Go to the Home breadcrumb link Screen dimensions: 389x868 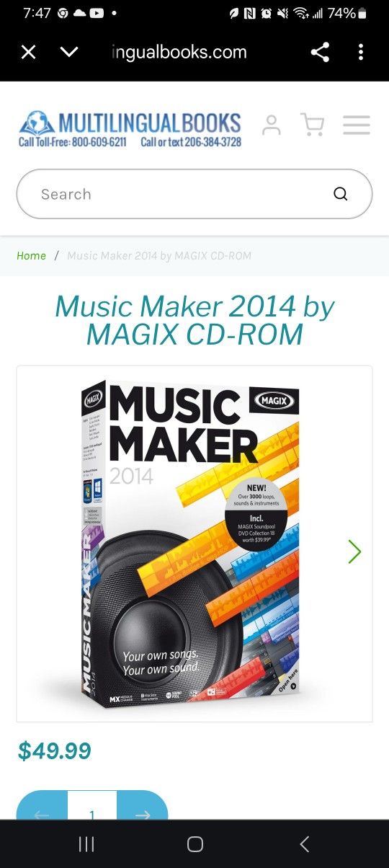pos(31,256)
